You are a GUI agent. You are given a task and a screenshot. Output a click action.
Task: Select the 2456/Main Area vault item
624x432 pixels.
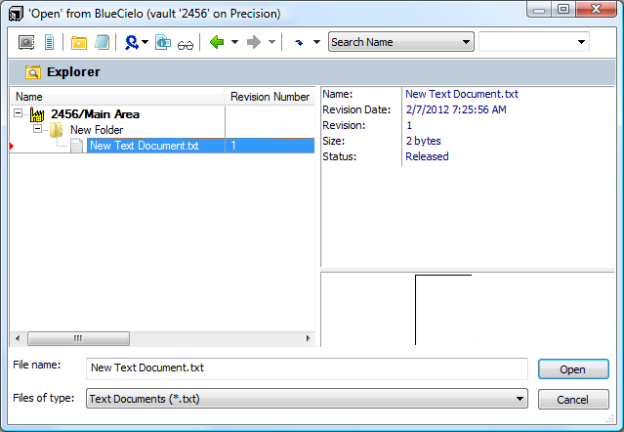(95, 114)
